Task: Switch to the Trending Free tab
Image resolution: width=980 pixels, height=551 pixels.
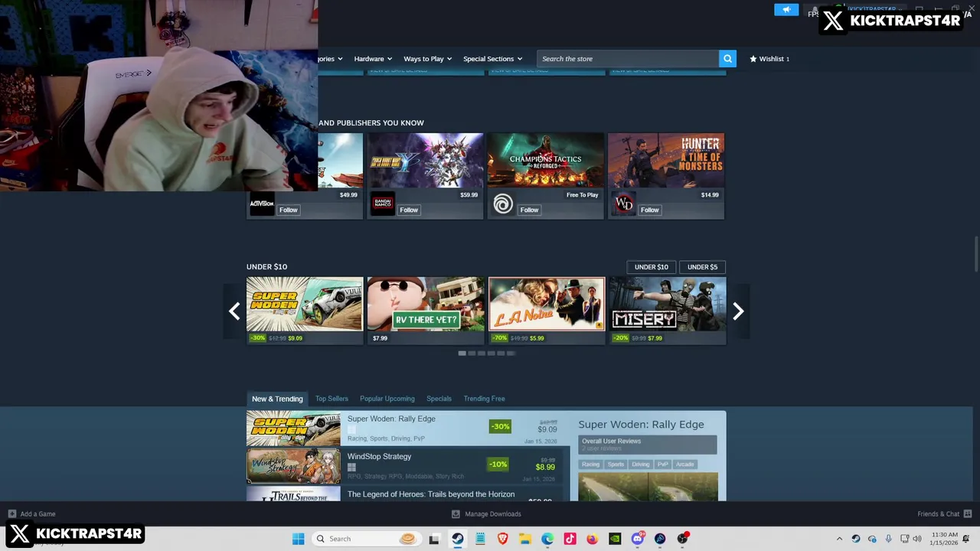Action: [x=484, y=399]
